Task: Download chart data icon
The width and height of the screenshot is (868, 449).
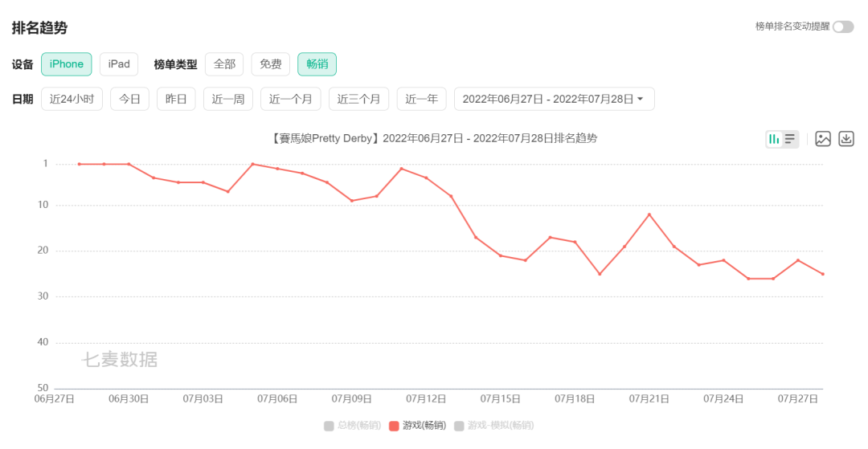Action: click(x=846, y=139)
